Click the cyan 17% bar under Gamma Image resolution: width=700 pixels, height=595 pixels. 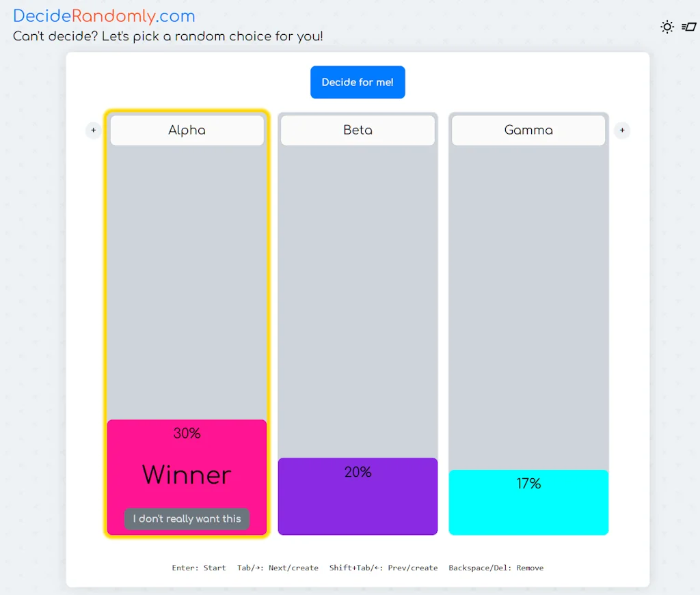528,502
